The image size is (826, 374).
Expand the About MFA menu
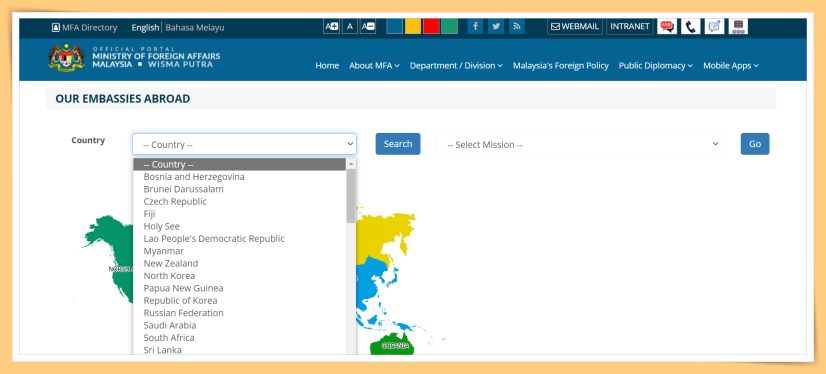374,66
